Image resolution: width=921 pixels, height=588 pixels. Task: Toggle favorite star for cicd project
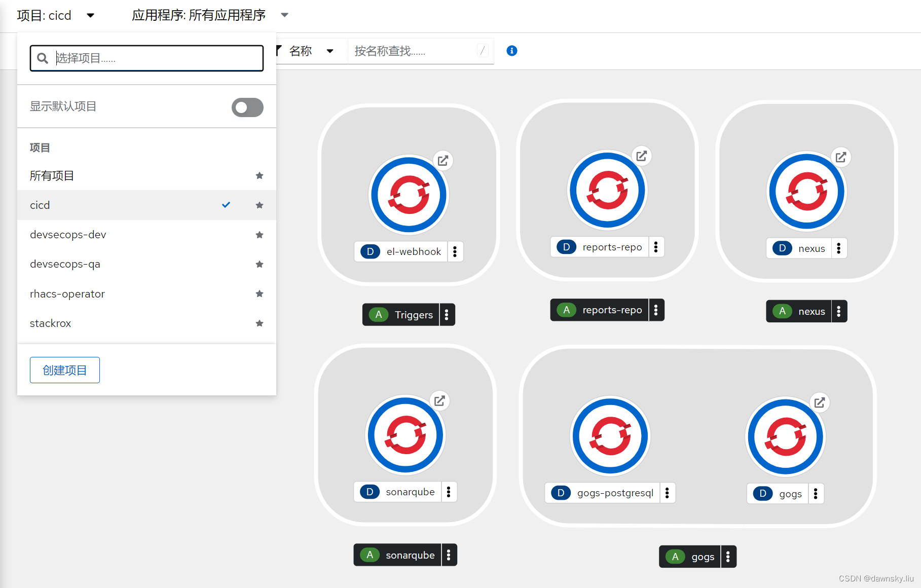(260, 205)
